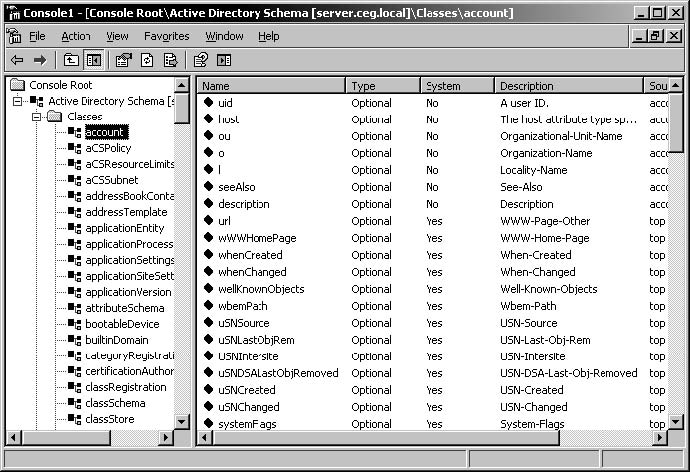
Task: Select the wellKnownObjects attribute
Action: (261, 289)
